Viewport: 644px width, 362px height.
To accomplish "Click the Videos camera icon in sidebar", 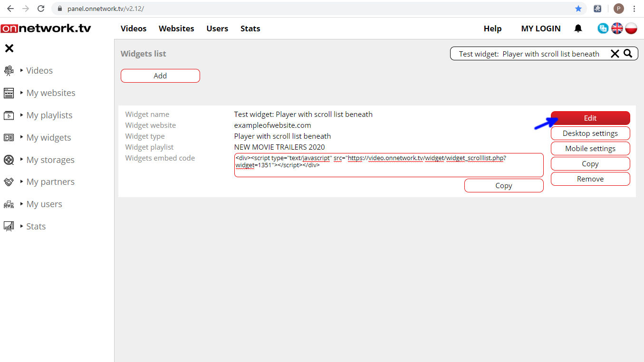I will click(9, 71).
